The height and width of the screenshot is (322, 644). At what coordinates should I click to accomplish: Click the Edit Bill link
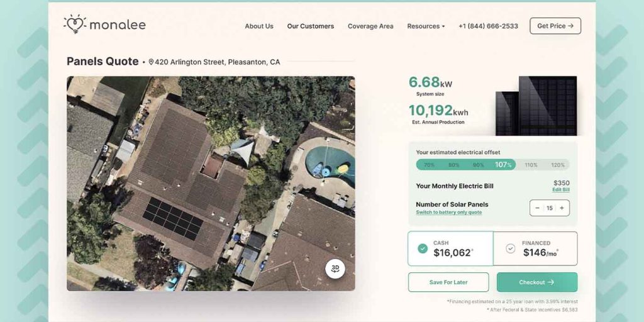(561, 190)
